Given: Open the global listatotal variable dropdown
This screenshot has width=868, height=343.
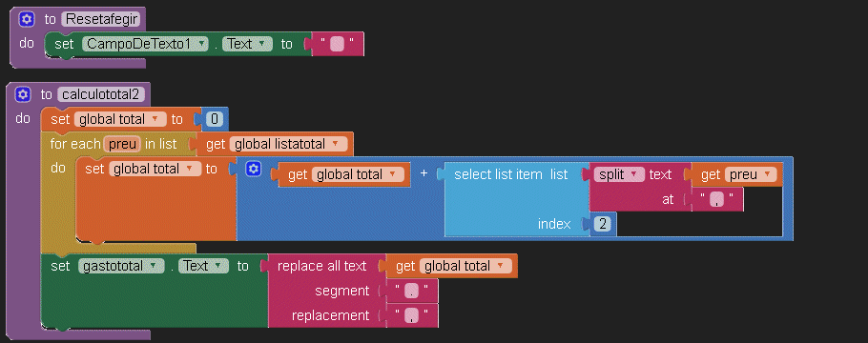Looking at the screenshot, I should pyautogui.click(x=288, y=145).
